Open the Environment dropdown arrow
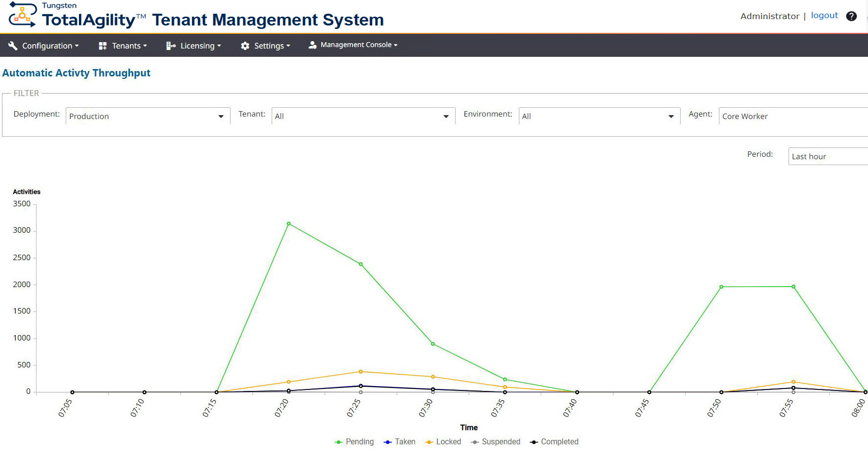The image size is (868, 461). click(x=671, y=116)
